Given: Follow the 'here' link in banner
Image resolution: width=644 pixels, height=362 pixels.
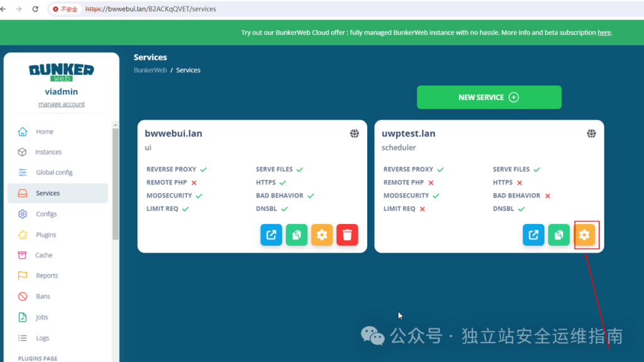Looking at the screenshot, I should [x=604, y=33].
